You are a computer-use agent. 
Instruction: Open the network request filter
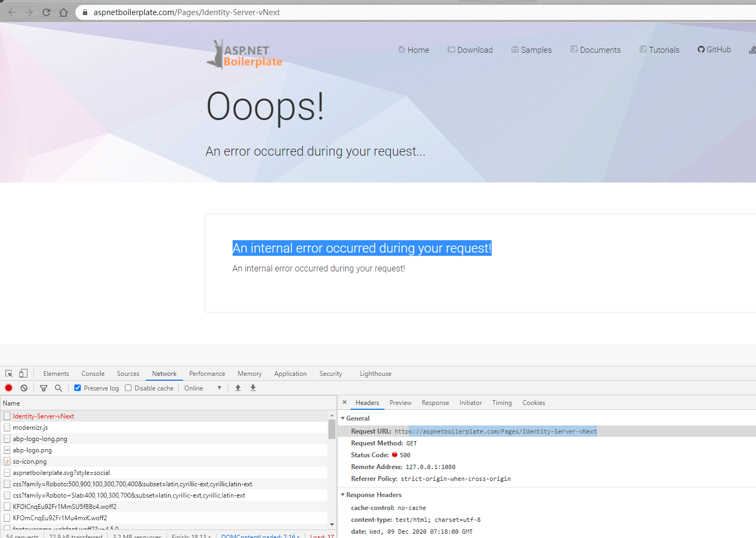click(43, 388)
